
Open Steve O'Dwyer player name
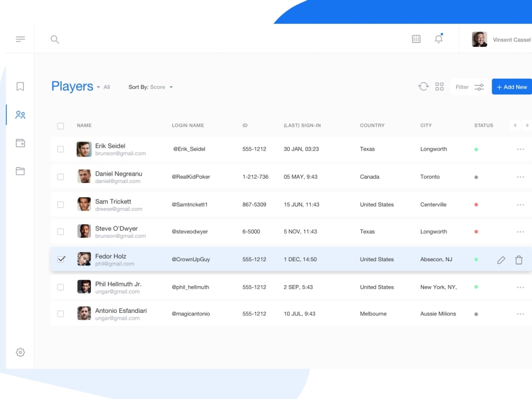[117, 229]
